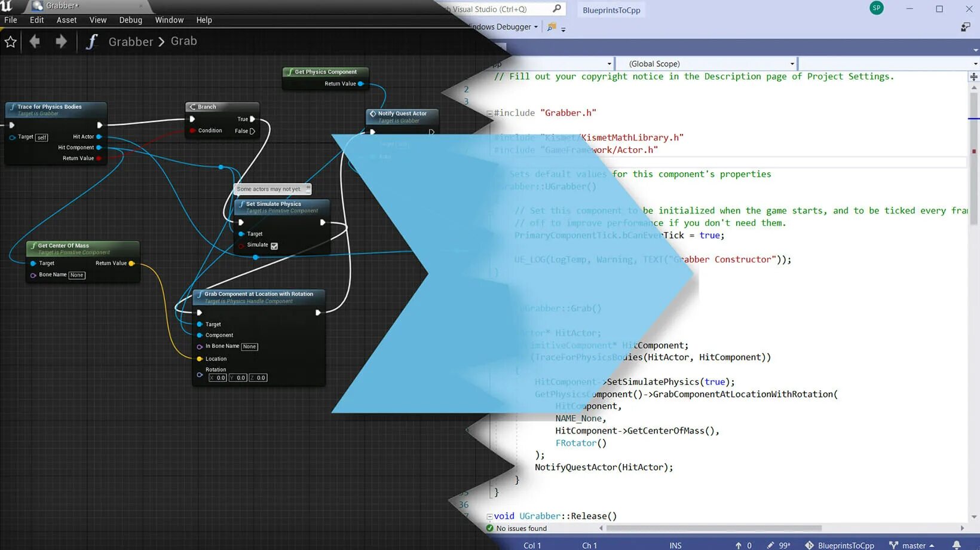Open the Edit menu in Unreal editor
Image resolution: width=980 pixels, height=550 pixels.
[36, 20]
